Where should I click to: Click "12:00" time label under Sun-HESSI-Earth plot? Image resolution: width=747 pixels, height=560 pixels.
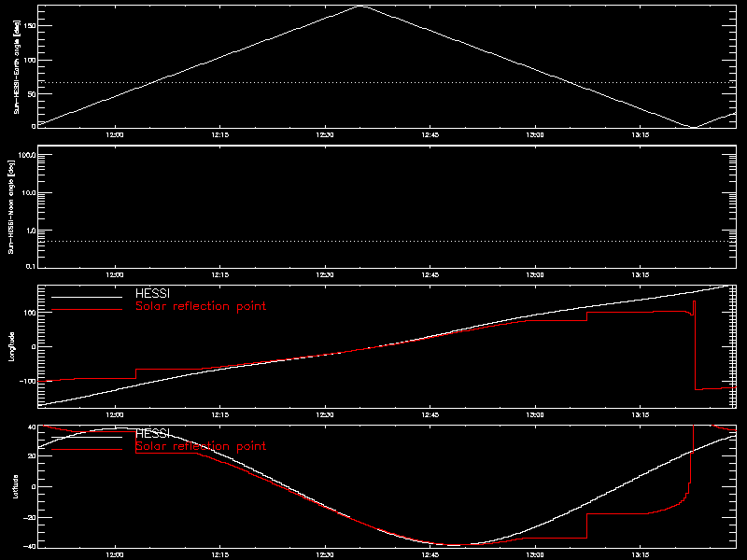tap(115, 135)
